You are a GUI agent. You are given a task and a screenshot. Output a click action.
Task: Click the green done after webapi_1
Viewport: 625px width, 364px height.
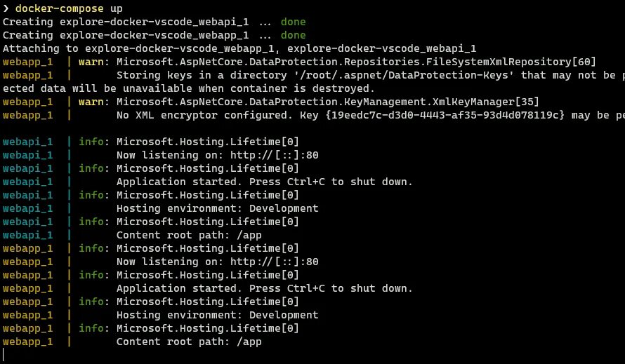293,22
